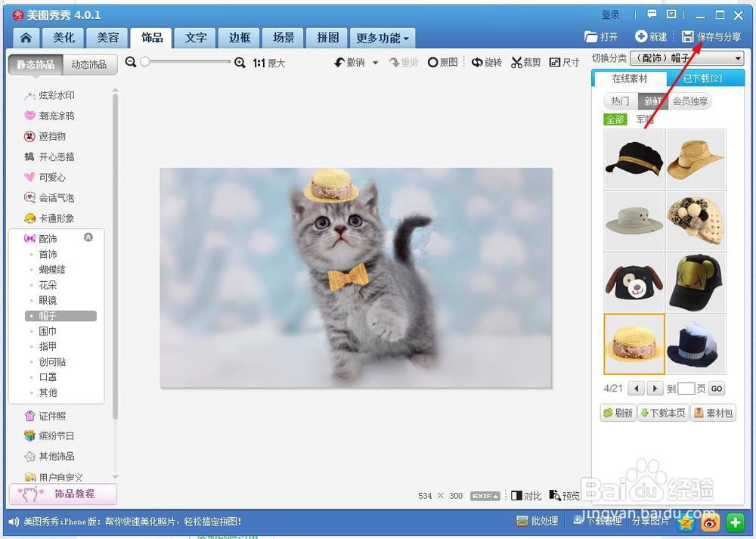
Task: Select the 新鲜 filter toggle
Action: 653,101
